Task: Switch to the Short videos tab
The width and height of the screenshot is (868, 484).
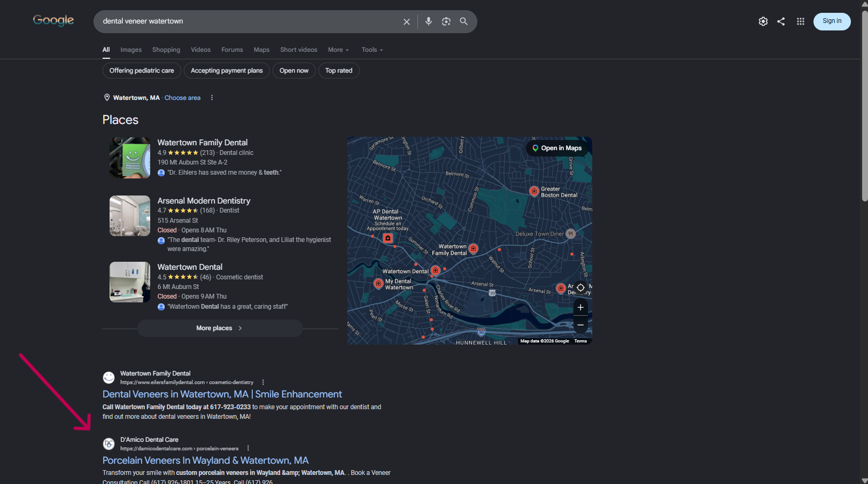Action: coord(299,50)
